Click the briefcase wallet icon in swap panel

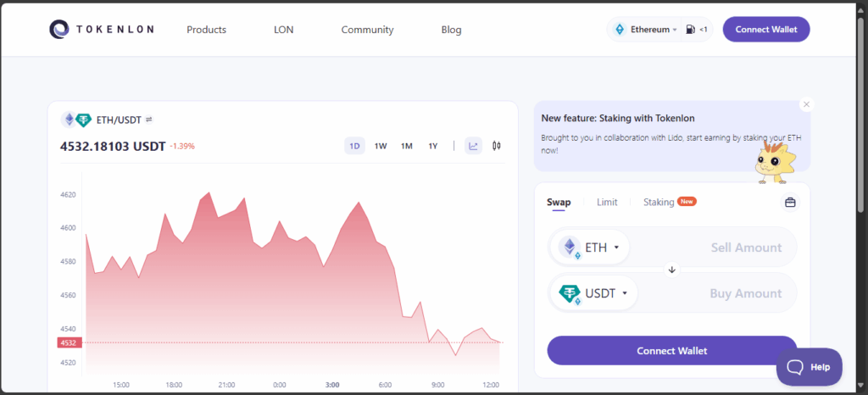(790, 203)
